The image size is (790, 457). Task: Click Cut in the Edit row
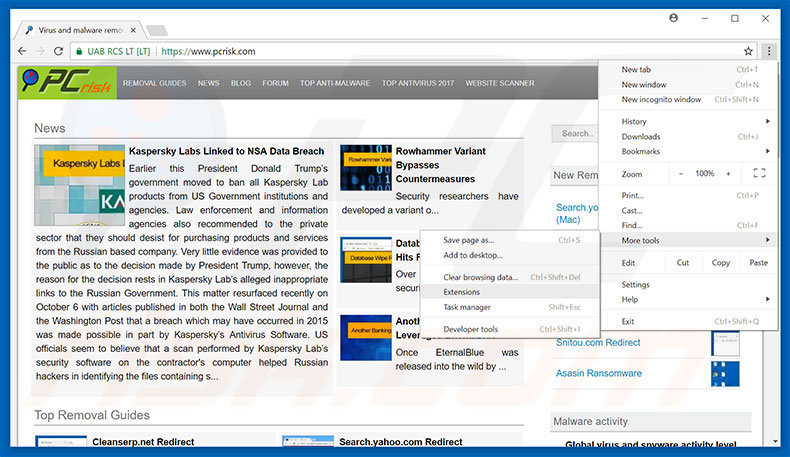tap(683, 263)
